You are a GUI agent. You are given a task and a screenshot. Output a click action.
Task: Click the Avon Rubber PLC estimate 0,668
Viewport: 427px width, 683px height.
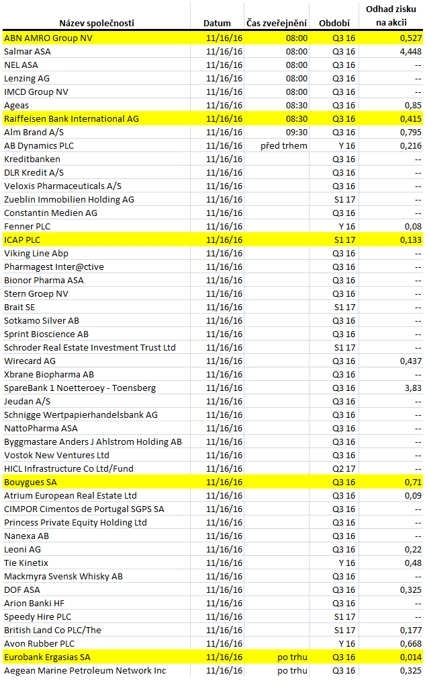pyautogui.click(x=411, y=643)
